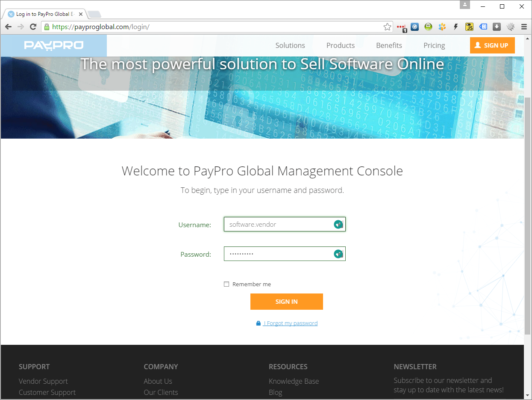Click the password manager icon in Username field
This screenshot has height=400, width=532.
tap(338, 224)
